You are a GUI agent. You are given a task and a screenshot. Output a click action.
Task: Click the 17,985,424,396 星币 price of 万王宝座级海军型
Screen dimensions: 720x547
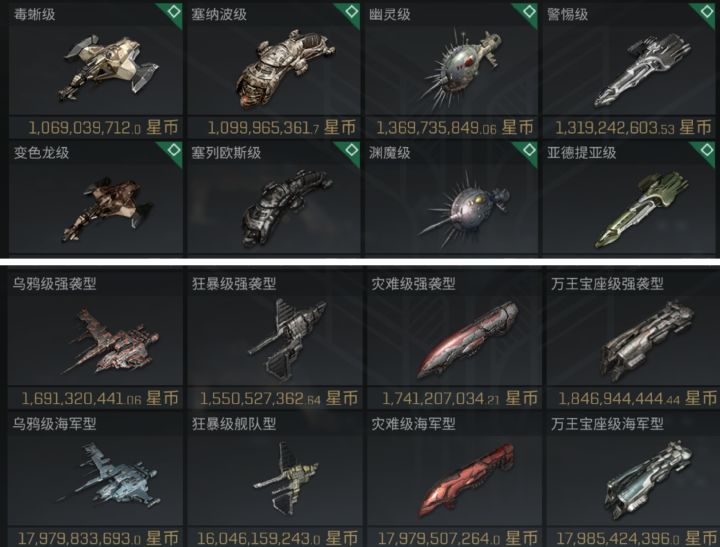click(636, 538)
